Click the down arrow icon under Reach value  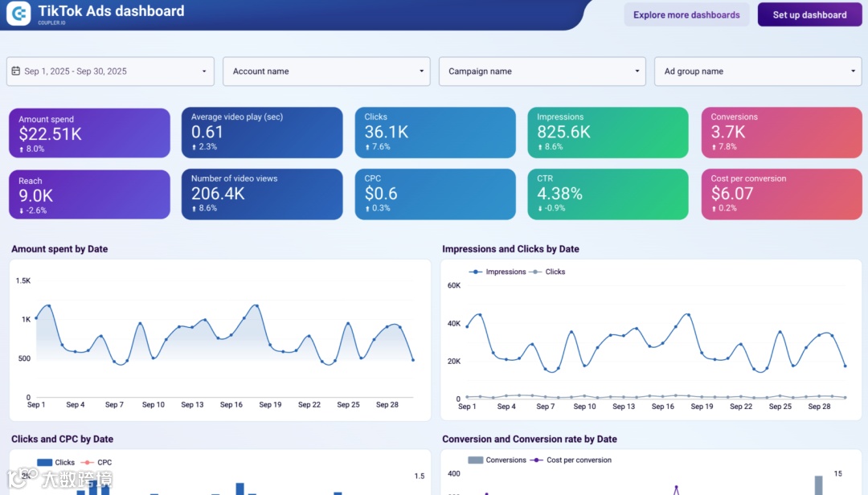(x=21, y=211)
